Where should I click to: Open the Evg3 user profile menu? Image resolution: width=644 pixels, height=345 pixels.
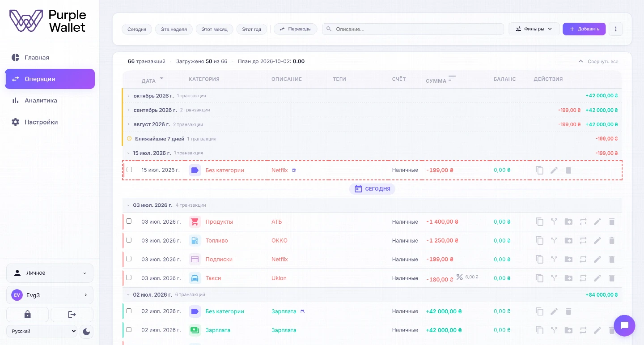[x=50, y=295]
